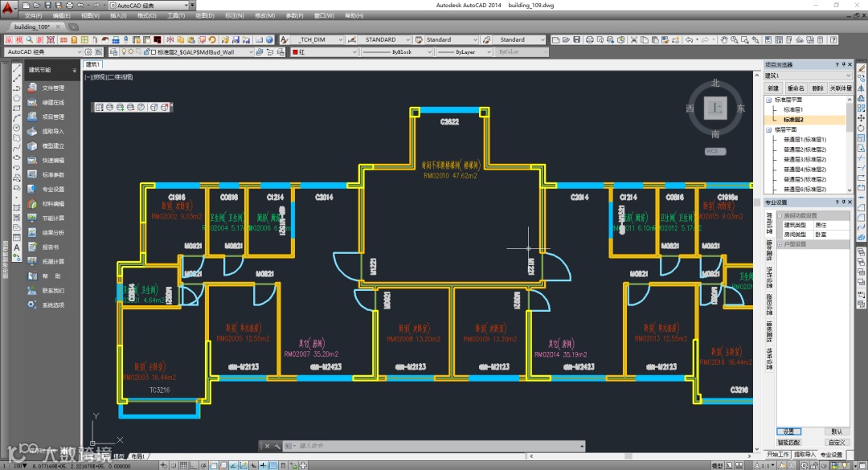Open 系统选项 settings in the sidebar
This screenshot has height=470, width=868.
coord(52,304)
